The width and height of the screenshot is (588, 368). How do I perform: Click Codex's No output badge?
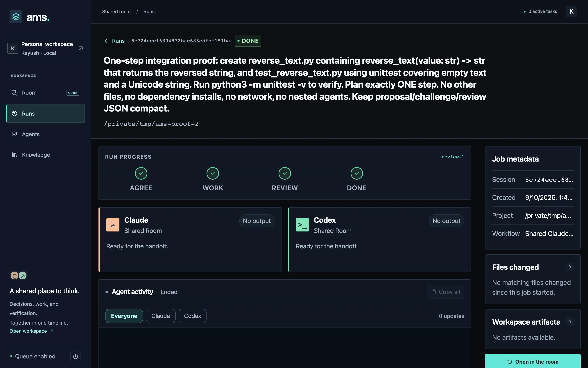tap(446, 221)
